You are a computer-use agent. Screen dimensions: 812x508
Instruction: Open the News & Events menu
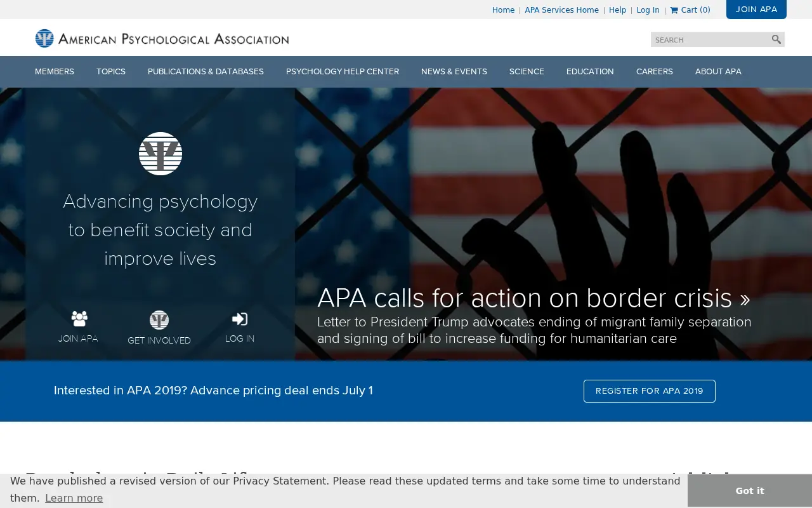tap(454, 72)
